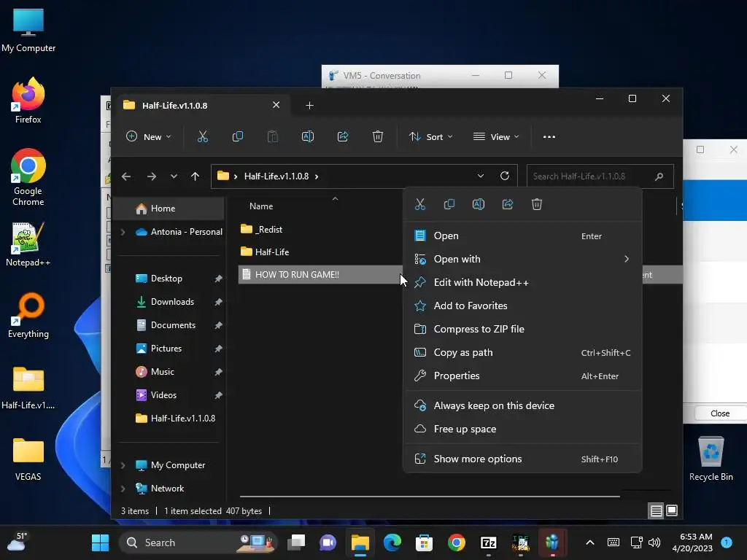This screenshot has height=560, width=747.
Task: Open the Notepad++ desktop shortcut
Action: coord(28,244)
